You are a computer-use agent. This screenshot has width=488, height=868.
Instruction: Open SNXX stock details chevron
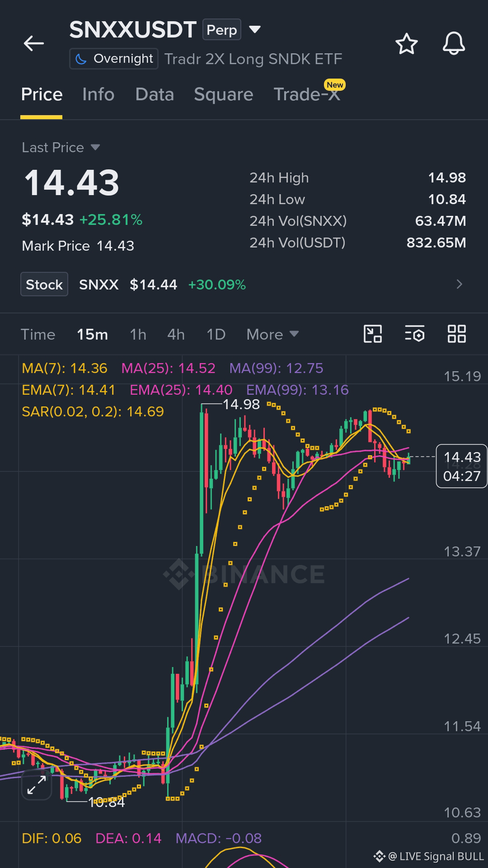tap(459, 284)
